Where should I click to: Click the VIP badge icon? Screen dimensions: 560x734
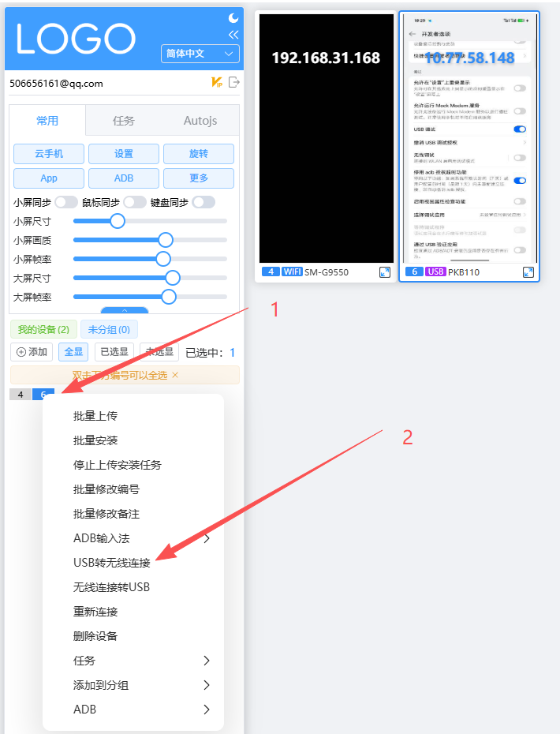217,83
